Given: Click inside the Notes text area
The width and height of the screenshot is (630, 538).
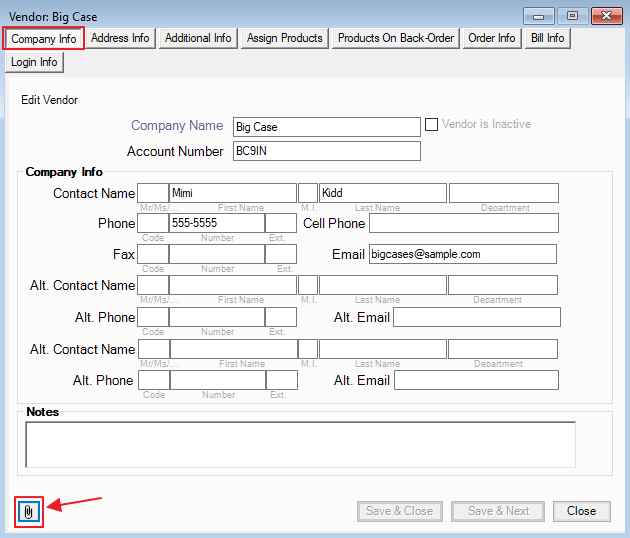Looking at the screenshot, I should [x=300, y=444].
